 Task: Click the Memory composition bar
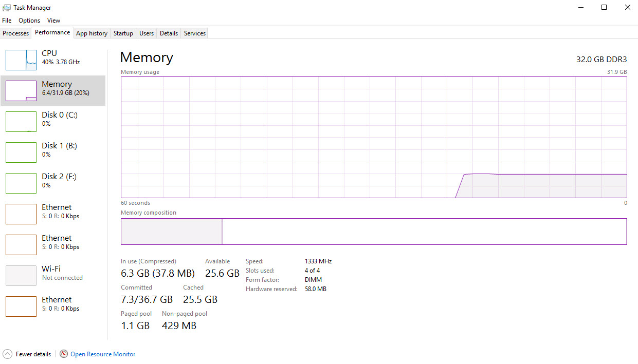point(373,232)
